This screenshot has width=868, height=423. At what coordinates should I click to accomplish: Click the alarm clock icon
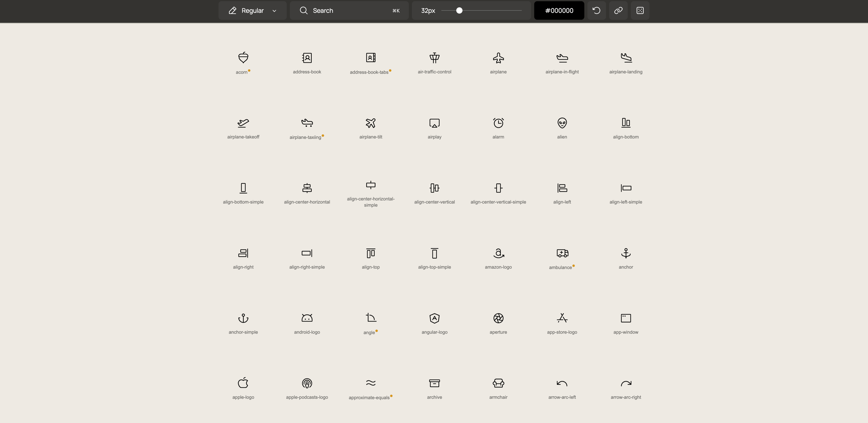pyautogui.click(x=498, y=123)
